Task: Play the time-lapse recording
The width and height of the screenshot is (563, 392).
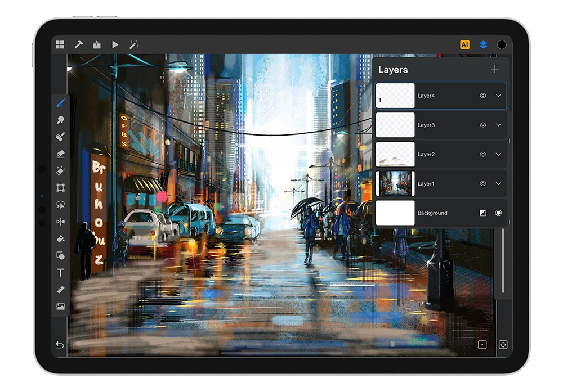Action: click(x=115, y=44)
